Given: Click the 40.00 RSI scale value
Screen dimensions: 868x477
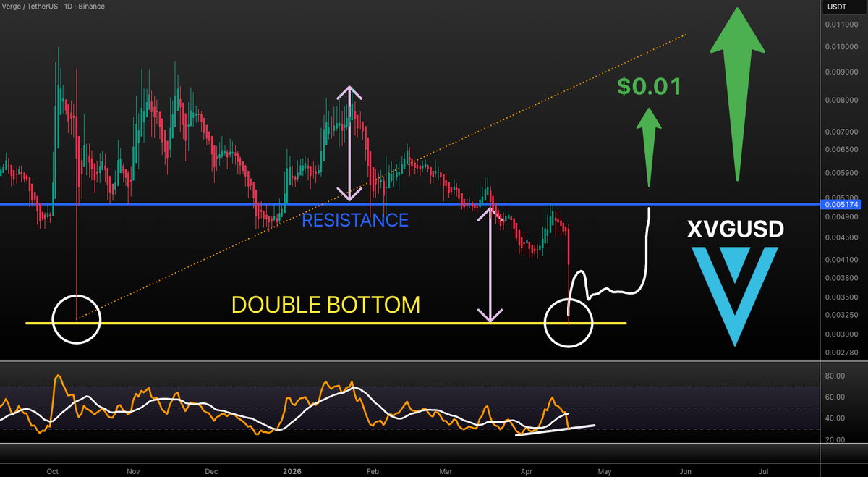Looking at the screenshot, I should 835,418.
